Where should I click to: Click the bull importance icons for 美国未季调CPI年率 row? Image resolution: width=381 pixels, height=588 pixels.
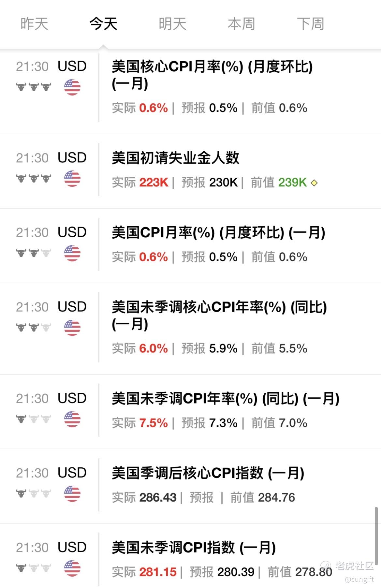(x=34, y=419)
